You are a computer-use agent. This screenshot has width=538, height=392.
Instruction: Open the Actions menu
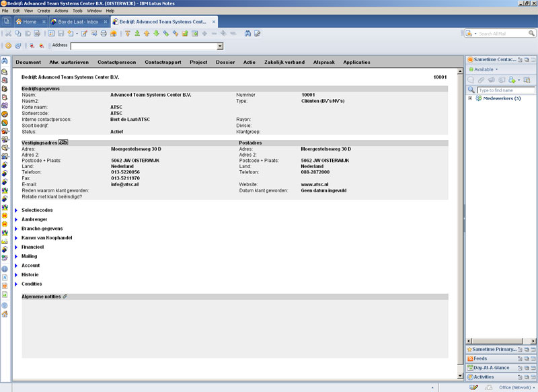coord(61,11)
